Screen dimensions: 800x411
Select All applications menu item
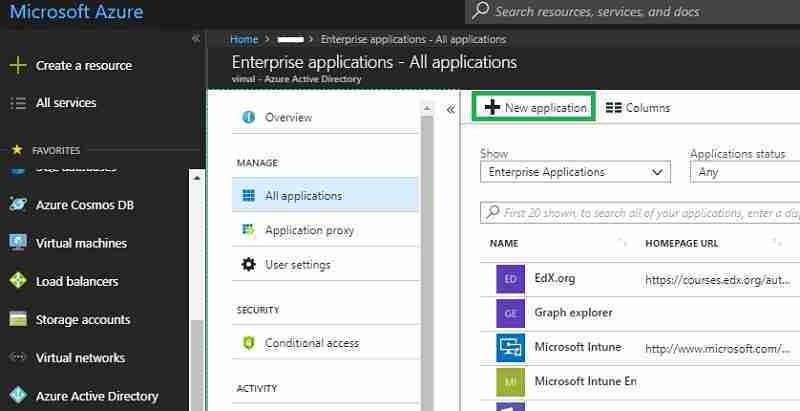(326, 195)
